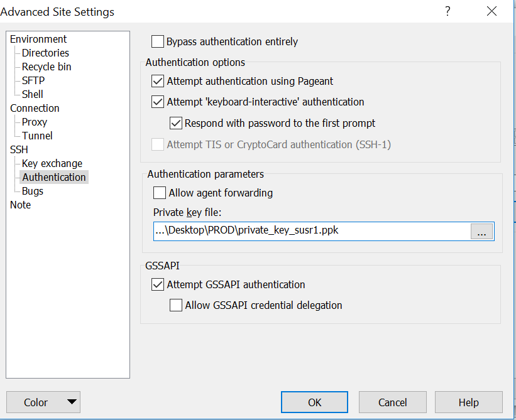Open the SFTP settings page

point(33,80)
